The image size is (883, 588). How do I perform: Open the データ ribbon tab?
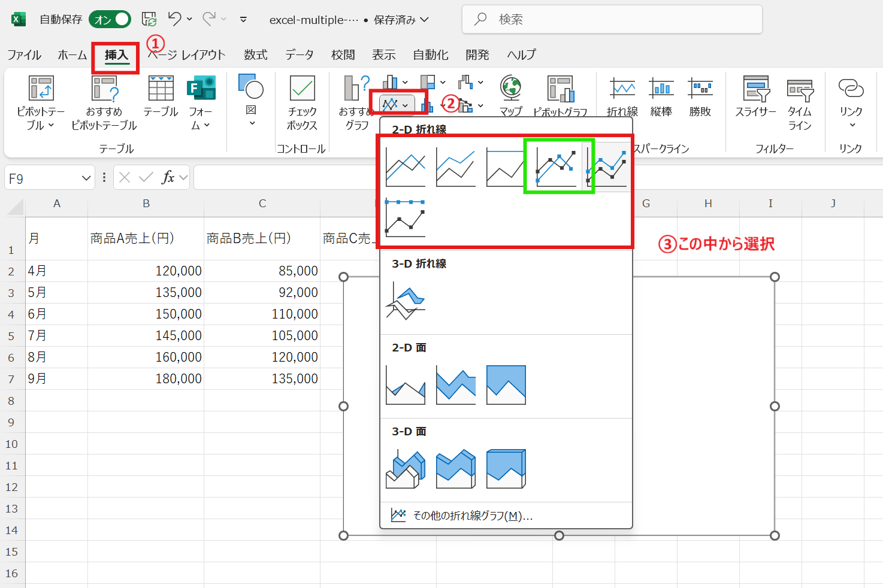(x=299, y=55)
